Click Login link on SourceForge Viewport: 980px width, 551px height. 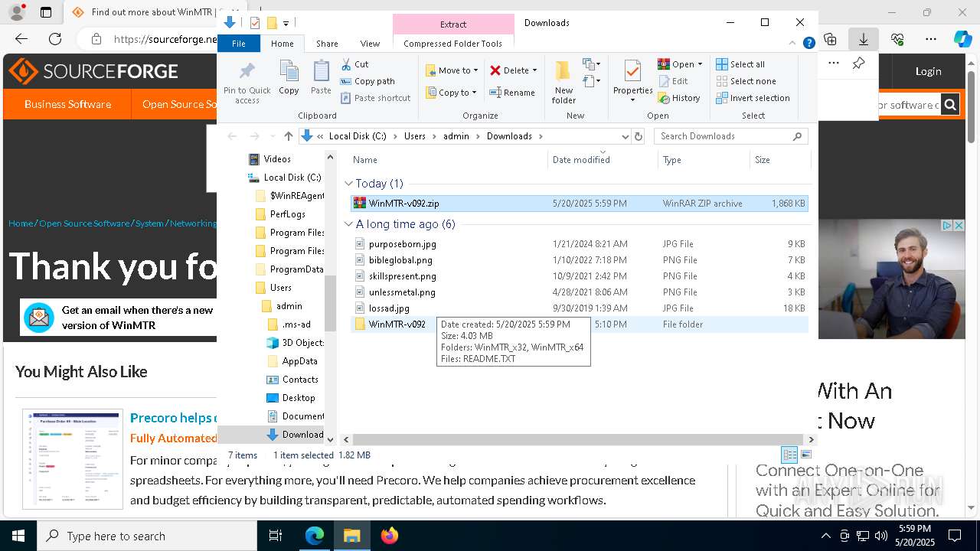tap(928, 71)
